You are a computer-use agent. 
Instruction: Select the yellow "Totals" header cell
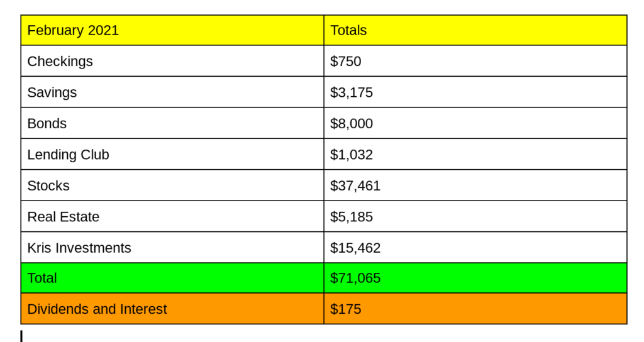[x=348, y=30]
